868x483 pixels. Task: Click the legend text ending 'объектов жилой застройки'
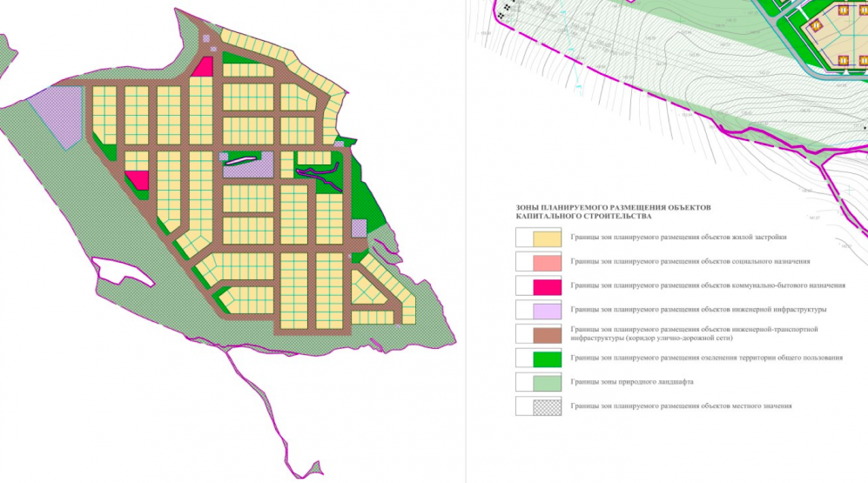coord(678,238)
